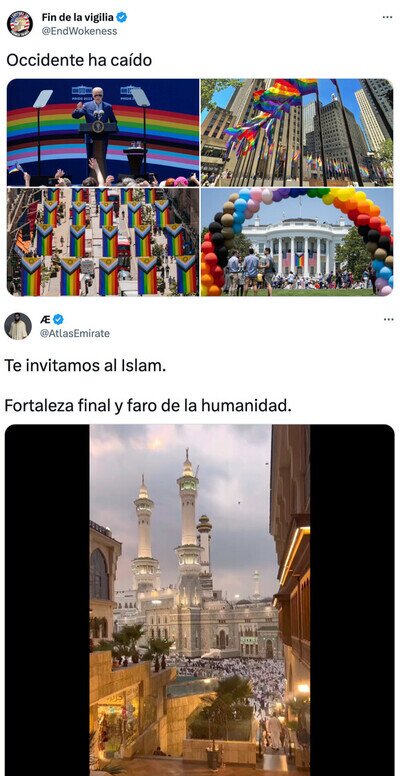Image resolution: width=400 pixels, height=776 pixels.
Task: Click the verified badge next to the Æ name
Action: [x=59, y=320]
